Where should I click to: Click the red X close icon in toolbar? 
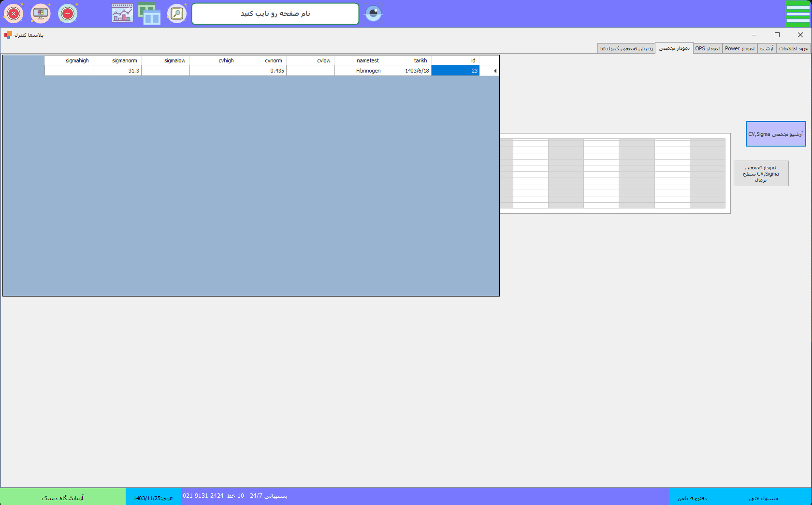[14, 14]
